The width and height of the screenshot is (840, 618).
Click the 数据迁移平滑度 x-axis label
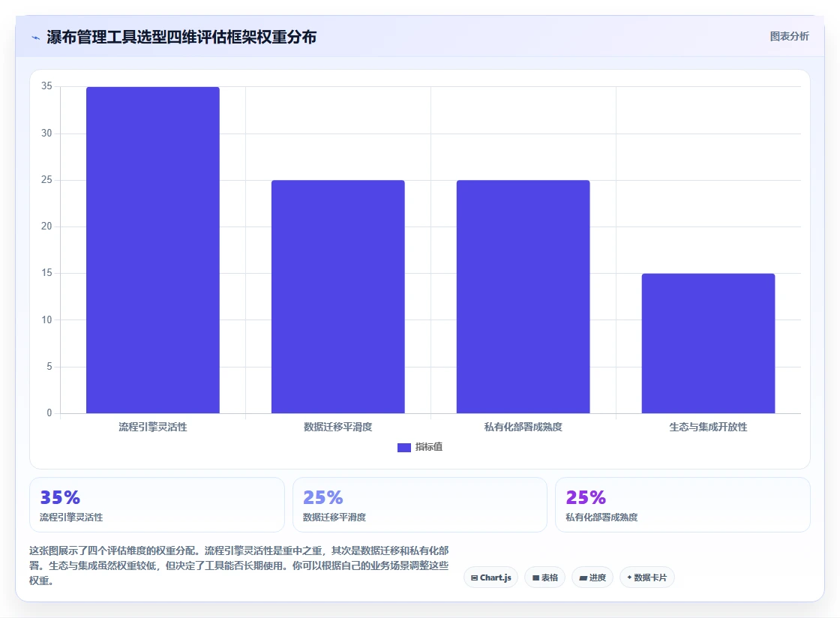(x=338, y=427)
